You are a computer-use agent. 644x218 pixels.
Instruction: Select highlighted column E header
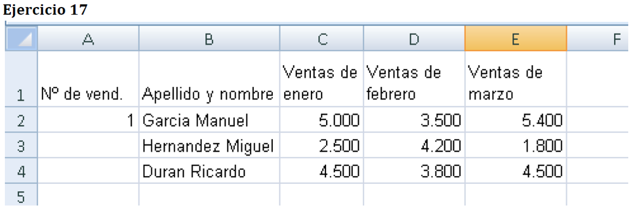515,39
